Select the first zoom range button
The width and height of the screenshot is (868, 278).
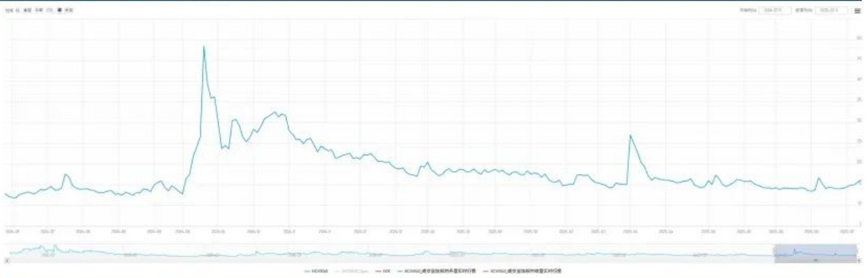coord(18,11)
